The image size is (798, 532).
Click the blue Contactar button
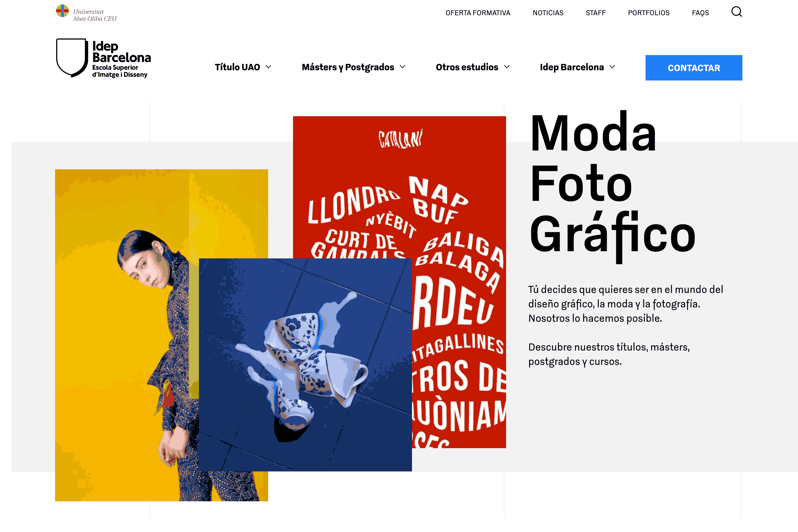[693, 68]
